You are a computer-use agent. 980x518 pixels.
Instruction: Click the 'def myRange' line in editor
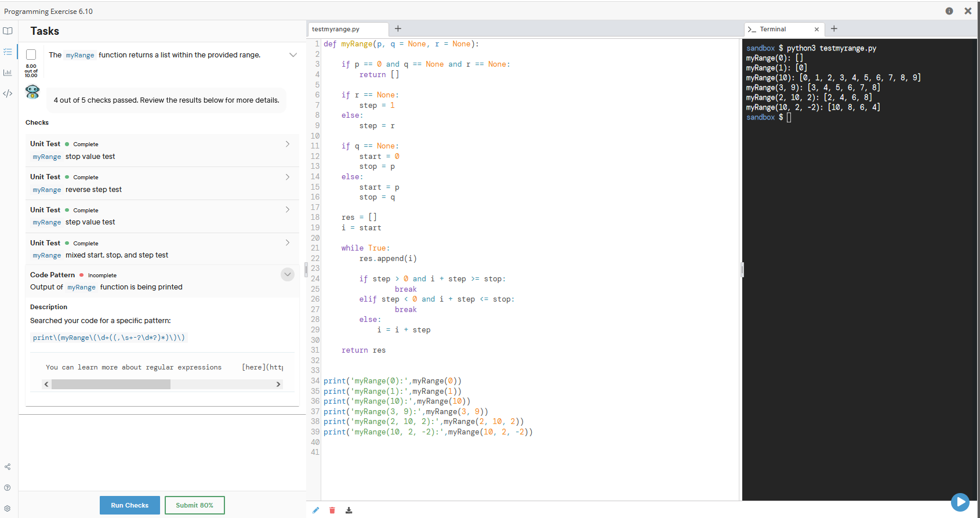[x=401, y=44]
